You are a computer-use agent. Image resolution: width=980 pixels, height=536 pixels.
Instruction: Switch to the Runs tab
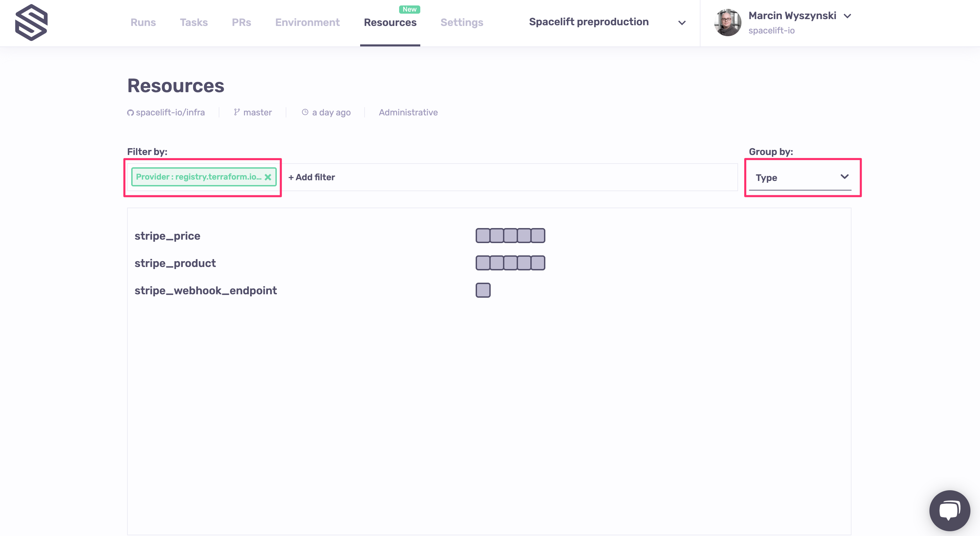[143, 23]
